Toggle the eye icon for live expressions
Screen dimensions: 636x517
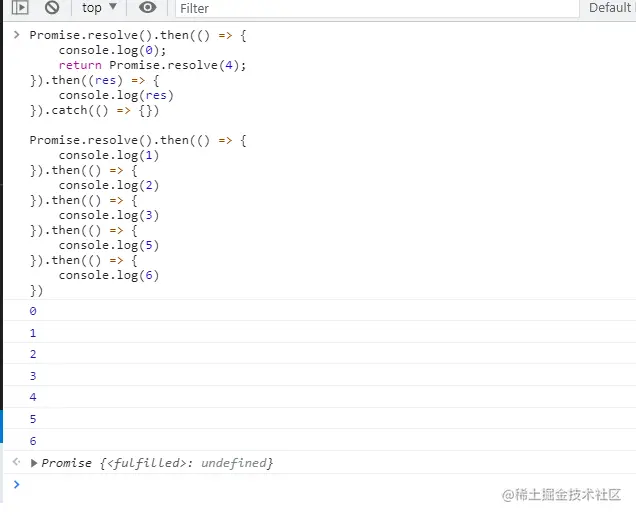pyautogui.click(x=148, y=7)
